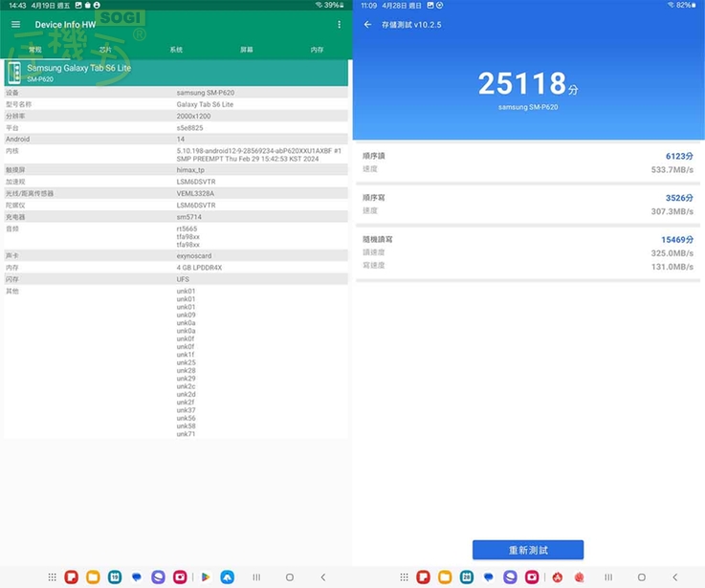Open the blue recent app in left taskbar

tap(227, 577)
